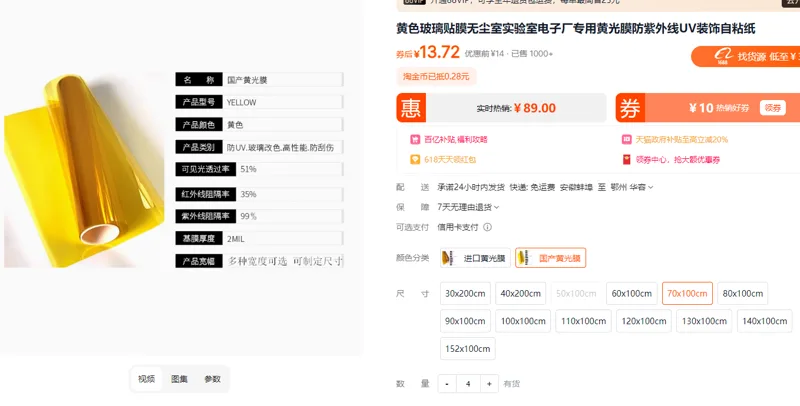800x406 pixels.
Task: Select the 40x200cm size option
Action: [520, 293]
